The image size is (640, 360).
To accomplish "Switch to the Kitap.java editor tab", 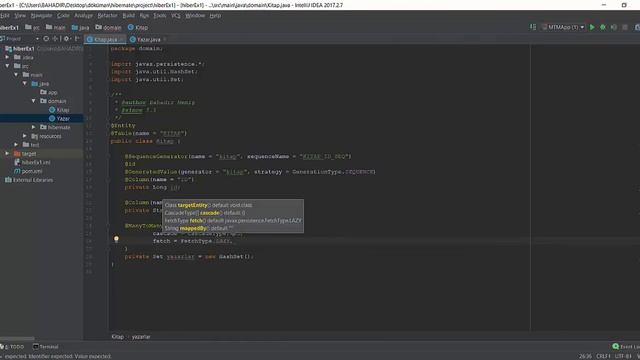I will 105,40.
